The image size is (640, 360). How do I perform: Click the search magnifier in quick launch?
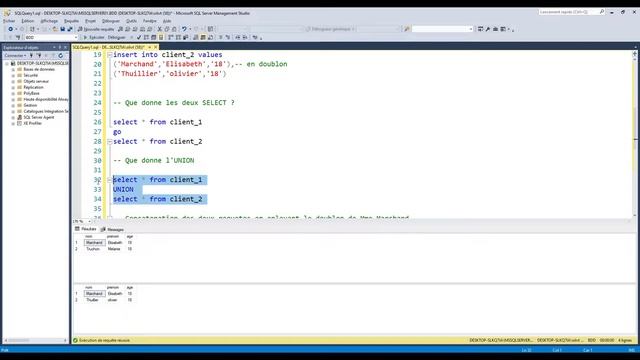coord(602,12)
